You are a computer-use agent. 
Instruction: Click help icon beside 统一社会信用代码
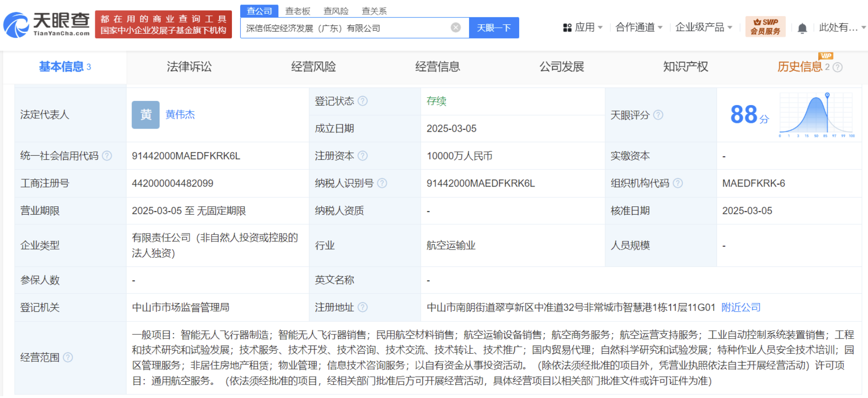107,156
